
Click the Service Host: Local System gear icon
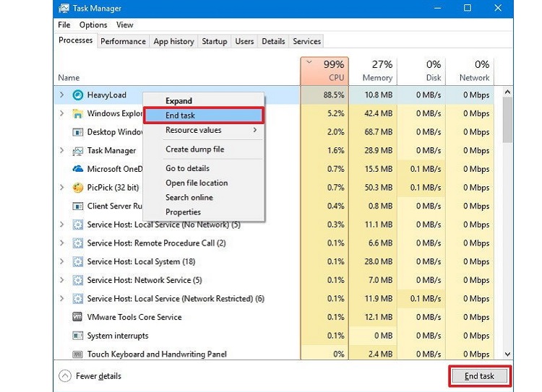tap(78, 261)
